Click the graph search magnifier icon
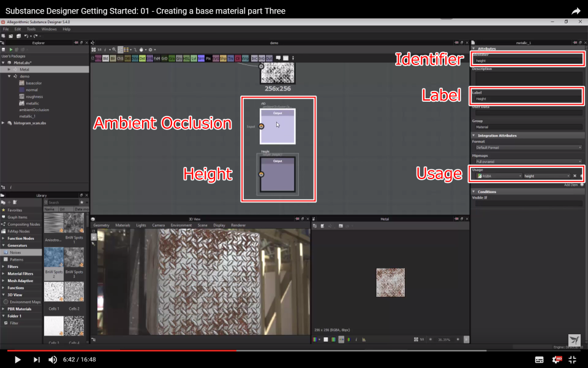The image size is (588, 368). (115, 50)
